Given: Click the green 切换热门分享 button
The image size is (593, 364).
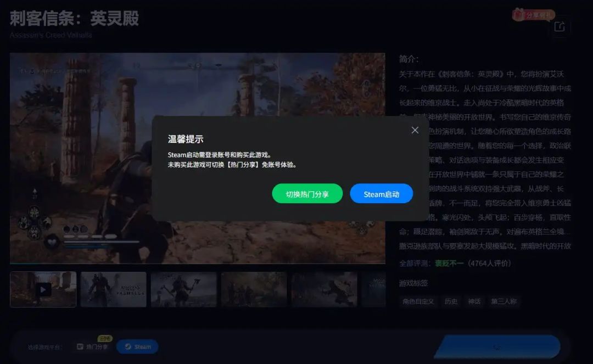Looking at the screenshot, I should [307, 194].
